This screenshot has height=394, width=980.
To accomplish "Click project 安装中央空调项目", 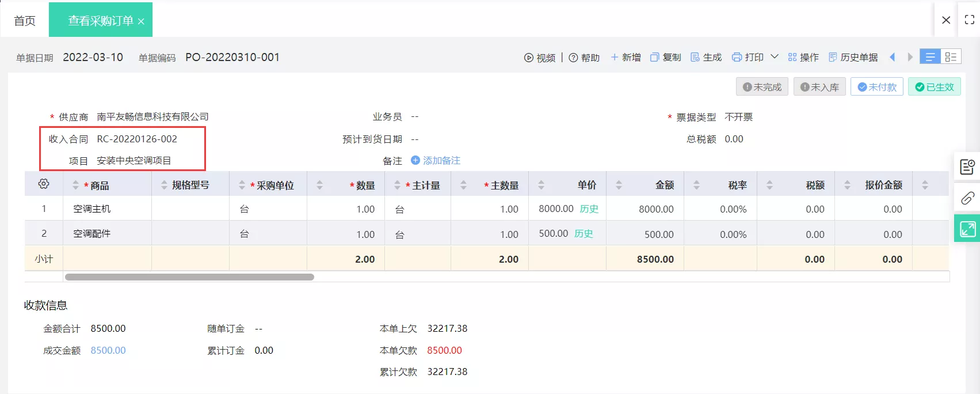I will 134,161.
